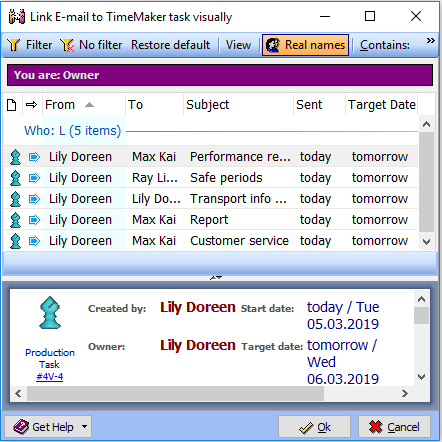Image resolution: width=442 pixels, height=442 pixels.
Task: Click the e-mail list scroll up arrow
Action: pyautogui.click(x=426, y=124)
